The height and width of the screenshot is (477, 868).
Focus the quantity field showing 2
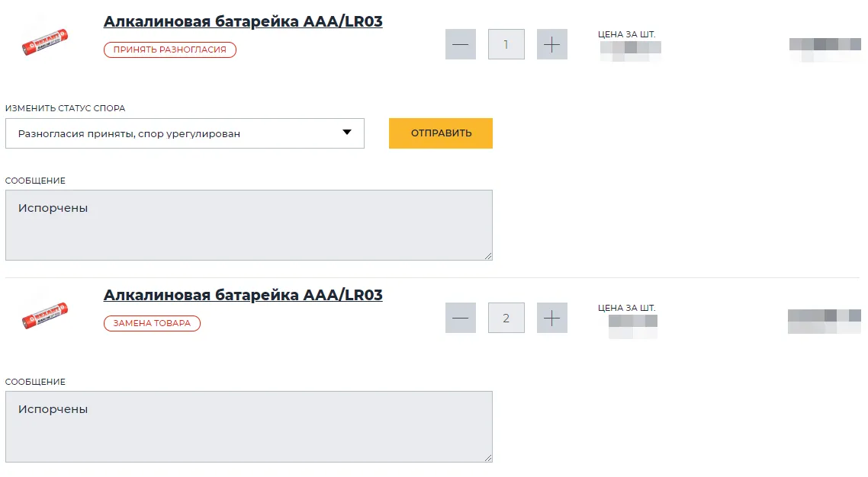point(506,318)
